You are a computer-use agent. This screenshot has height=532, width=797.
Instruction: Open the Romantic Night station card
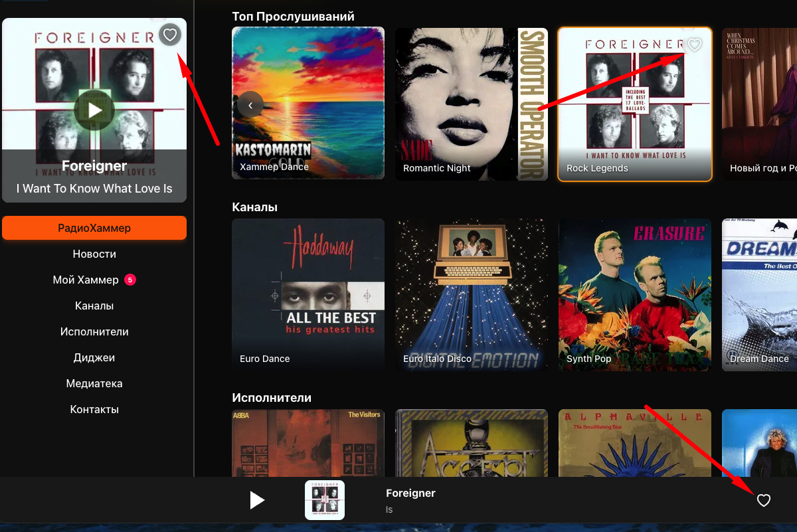tap(472, 104)
